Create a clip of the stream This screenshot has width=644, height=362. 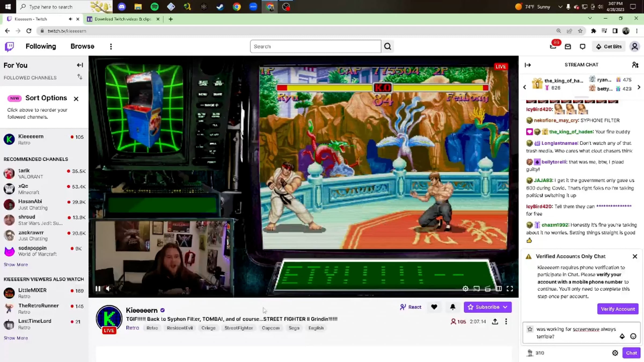point(488,289)
